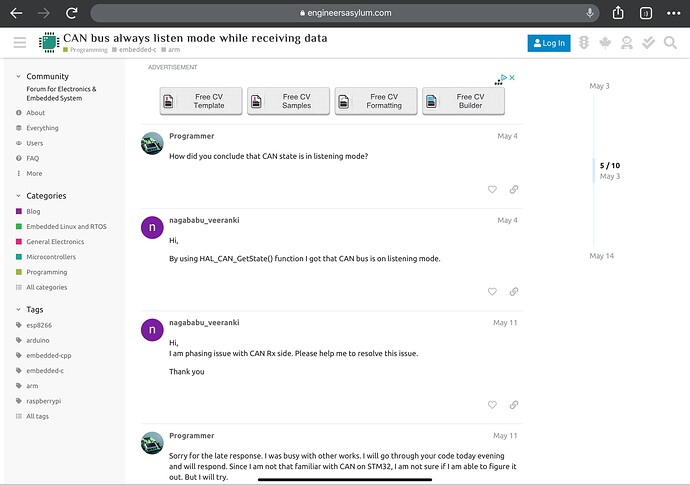Open General Electronics category

pos(50,242)
